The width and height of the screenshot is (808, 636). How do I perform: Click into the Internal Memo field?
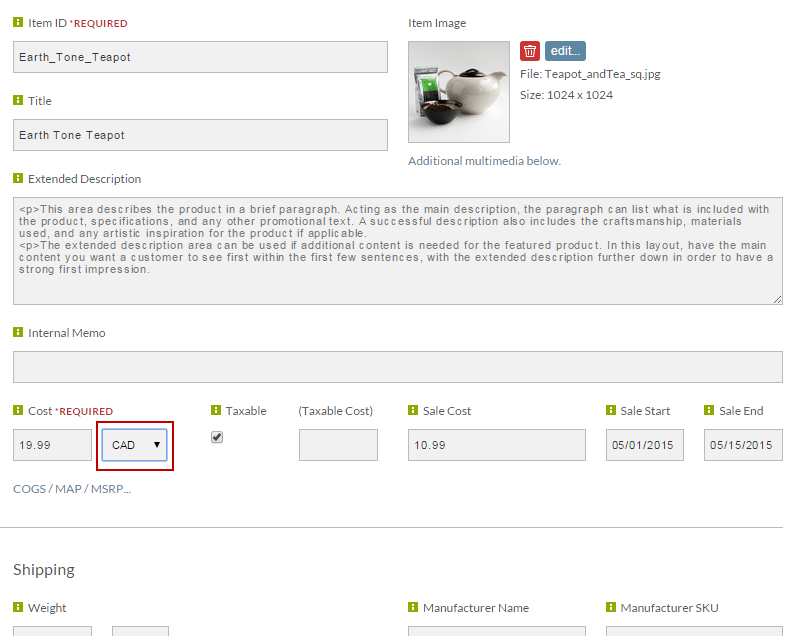tap(398, 367)
